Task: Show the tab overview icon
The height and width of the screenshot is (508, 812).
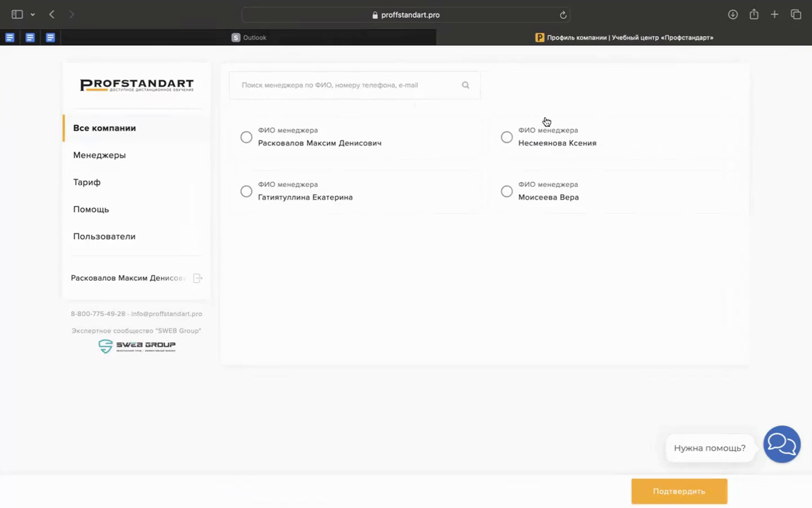Action: [x=796, y=15]
